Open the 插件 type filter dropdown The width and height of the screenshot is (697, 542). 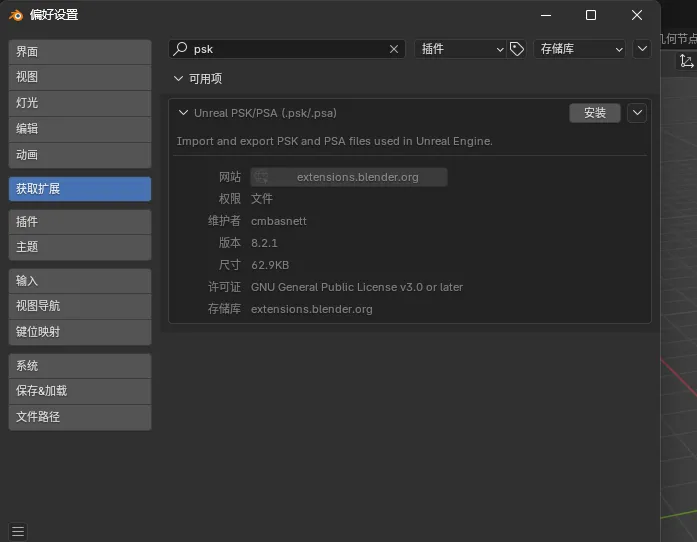click(x=460, y=49)
